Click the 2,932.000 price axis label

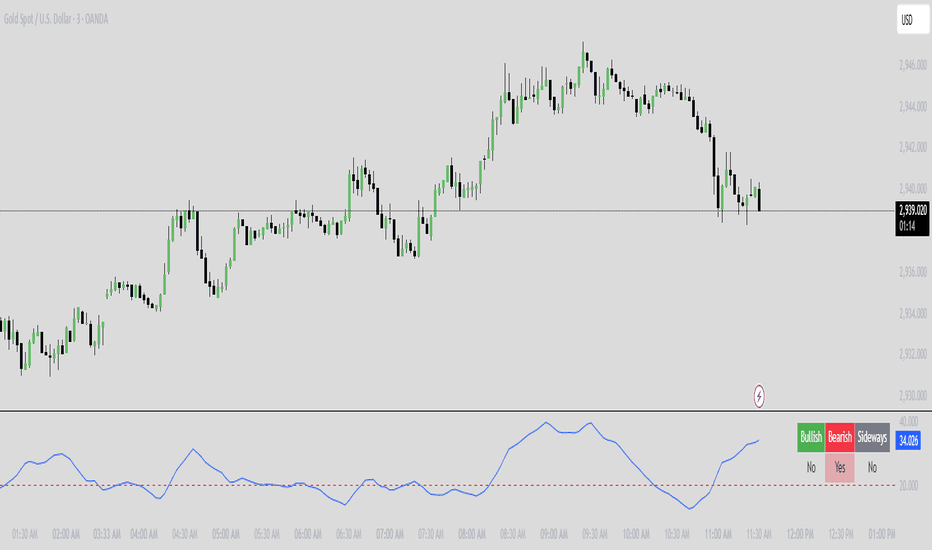(x=912, y=354)
